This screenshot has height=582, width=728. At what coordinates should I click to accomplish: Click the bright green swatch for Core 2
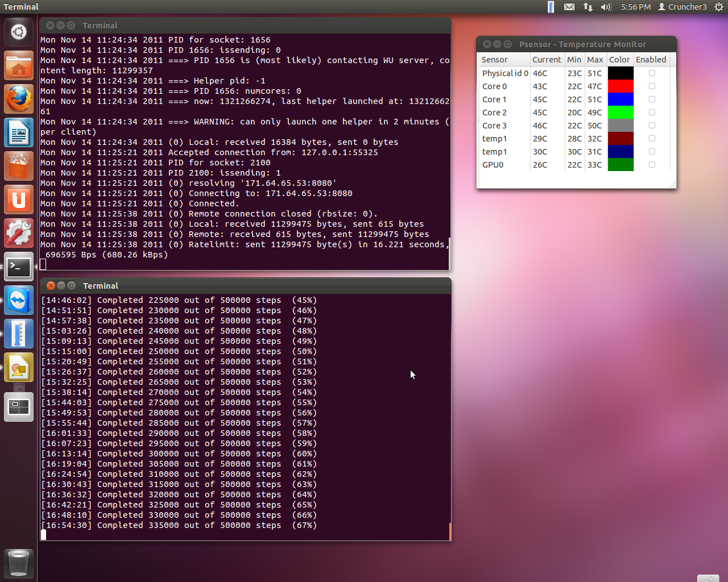[x=621, y=113]
